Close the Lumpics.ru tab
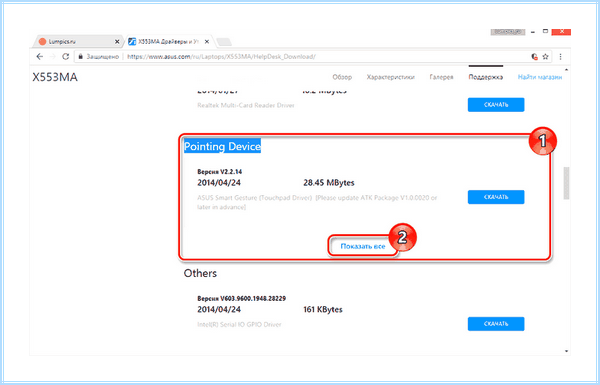The height and width of the screenshot is (385, 600). (x=117, y=41)
